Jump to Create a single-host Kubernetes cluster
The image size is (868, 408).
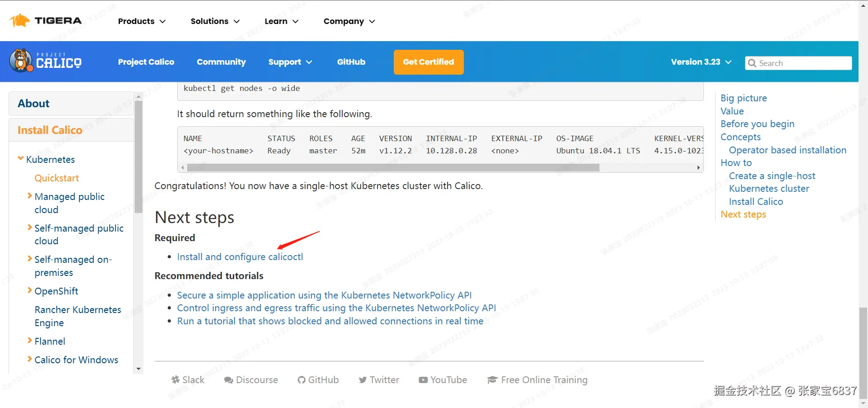point(772,182)
